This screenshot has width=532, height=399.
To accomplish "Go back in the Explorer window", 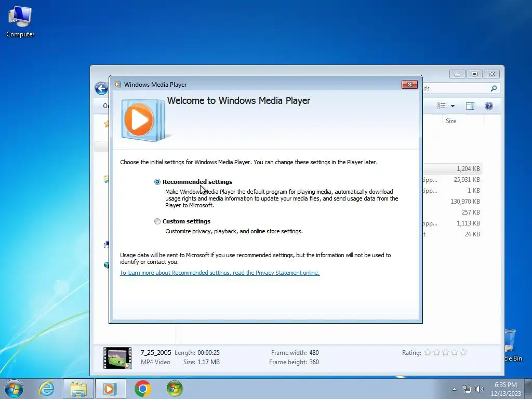I will pyautogui.click(x=101, y=88).
